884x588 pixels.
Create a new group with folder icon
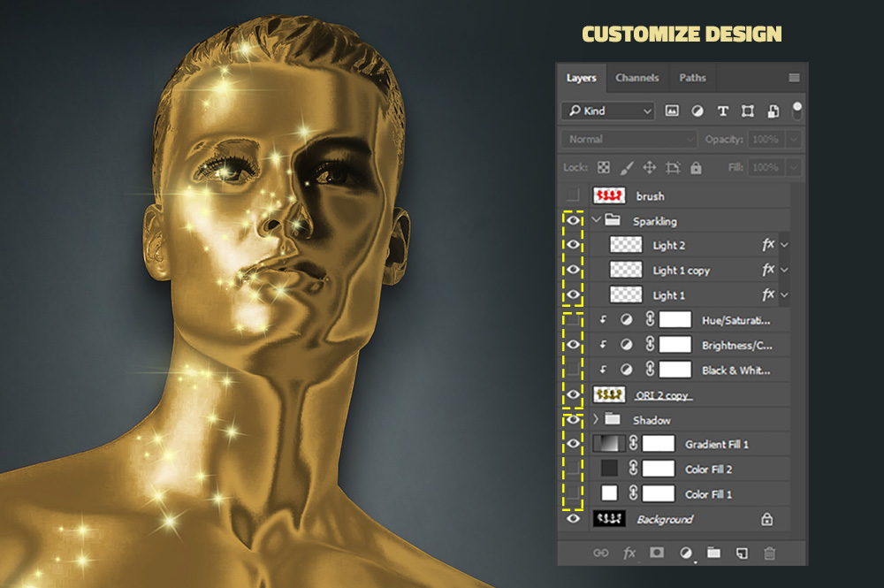click(x=713, y=553)
